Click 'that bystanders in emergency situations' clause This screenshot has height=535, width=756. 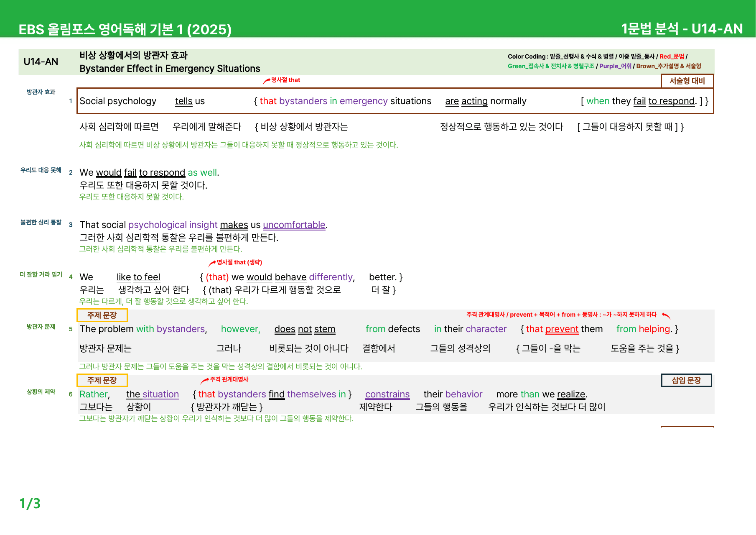tap(345, 101)
